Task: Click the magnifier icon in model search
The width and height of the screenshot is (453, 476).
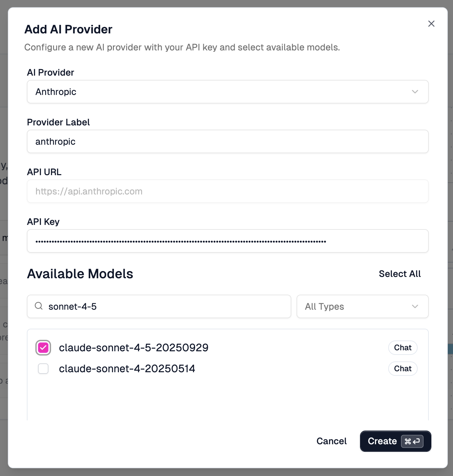Action: tap(39, 306)
